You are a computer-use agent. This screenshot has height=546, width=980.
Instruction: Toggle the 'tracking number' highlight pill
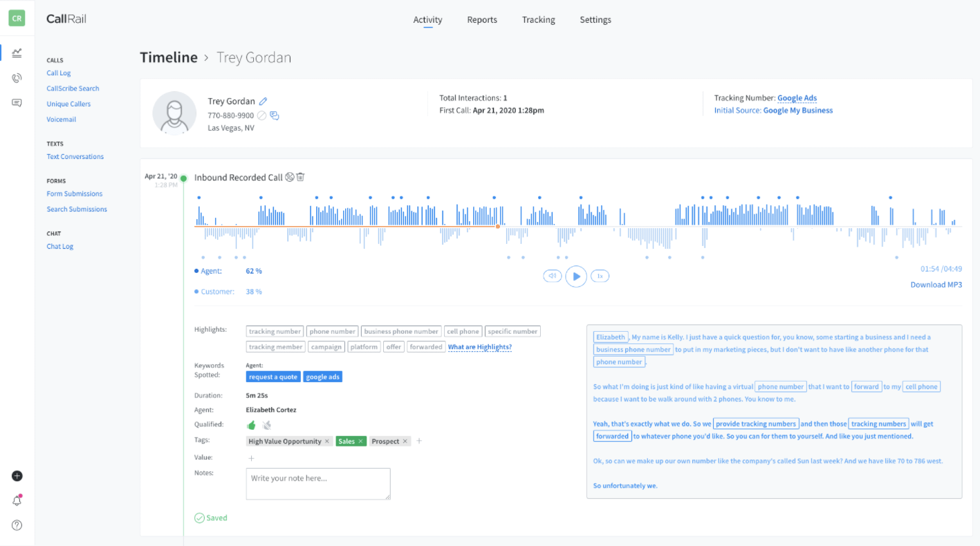click(x=275, y=331)
